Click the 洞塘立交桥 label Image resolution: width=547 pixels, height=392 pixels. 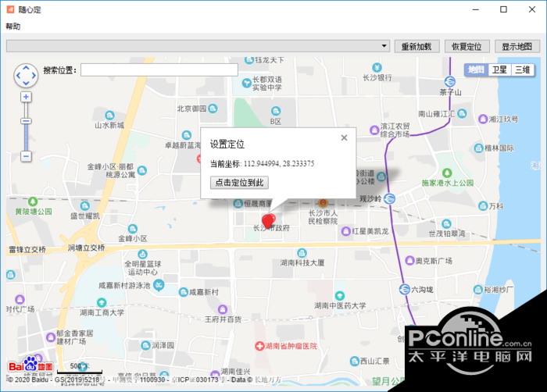click(x=86, y=248)
